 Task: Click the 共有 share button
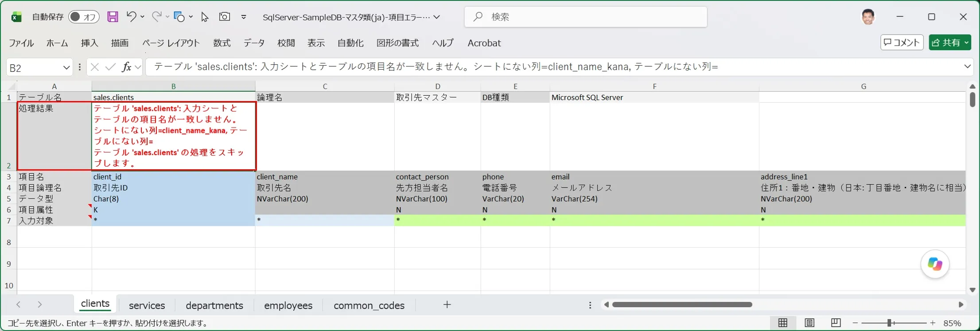click(x=950, y=43)
